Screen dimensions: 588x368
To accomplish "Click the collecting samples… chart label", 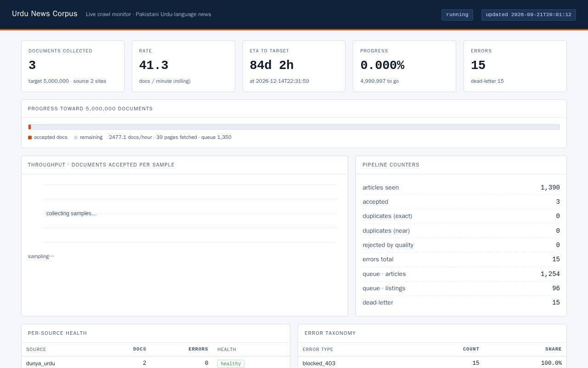I will point(72,213).
